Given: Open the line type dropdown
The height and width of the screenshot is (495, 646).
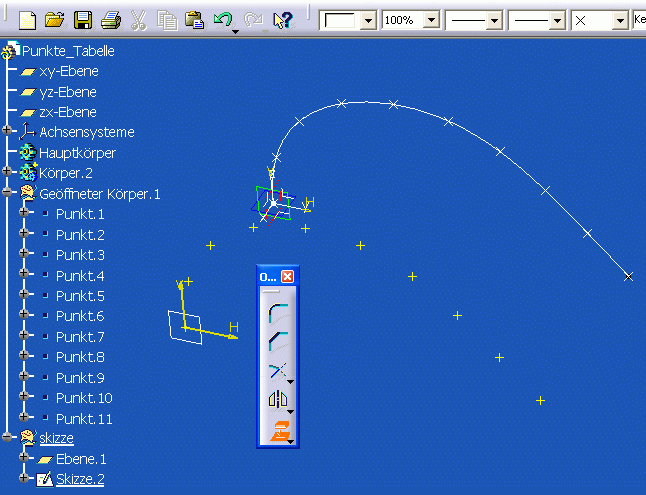Looking at the screenshot, I should pyautogui.click(x=557, y=20).
